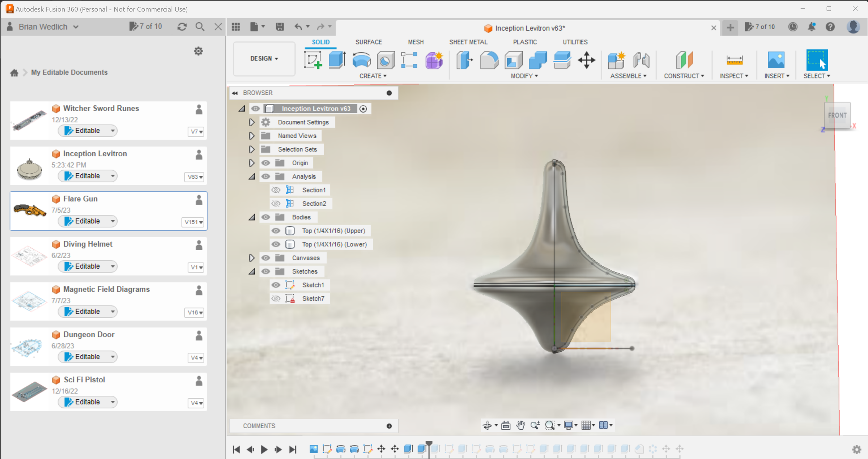Switch to the SURFACE tab
This screenshot has height=459, width=868.
click(x=369, y=42)
